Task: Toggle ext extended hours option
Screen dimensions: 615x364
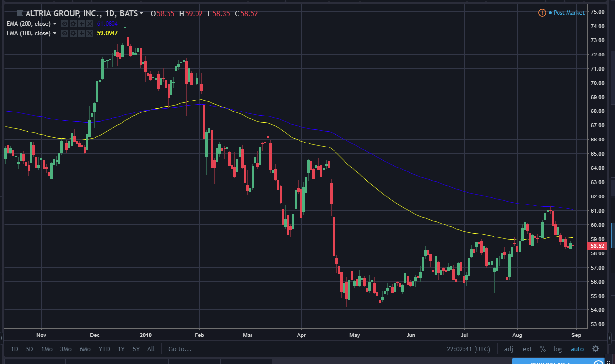Action: [527, 349]
